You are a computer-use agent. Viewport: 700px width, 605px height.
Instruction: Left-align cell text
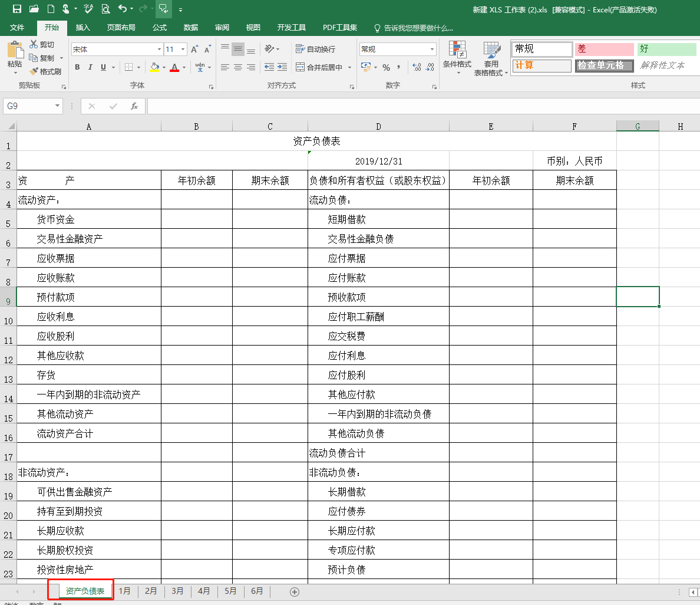[x=225, y=67]
